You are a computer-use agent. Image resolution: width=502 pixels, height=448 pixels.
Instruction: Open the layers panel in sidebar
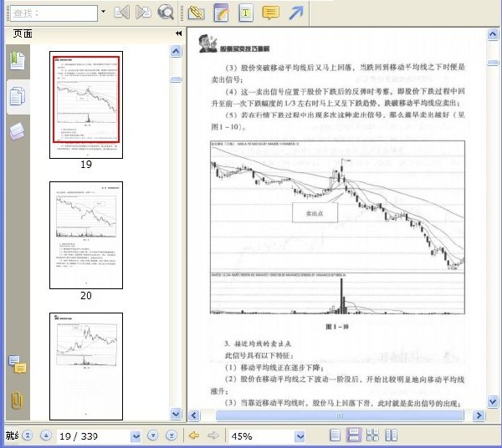tap(18, 131)
